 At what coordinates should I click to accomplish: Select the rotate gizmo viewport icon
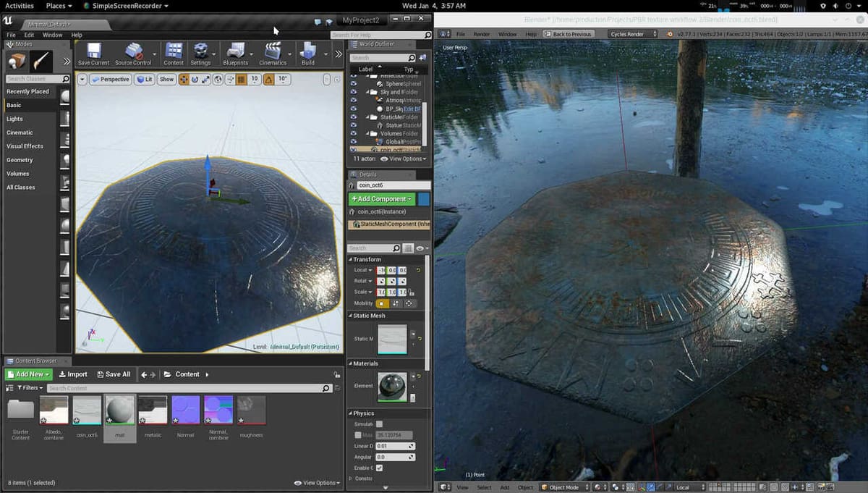coord(195,79)
